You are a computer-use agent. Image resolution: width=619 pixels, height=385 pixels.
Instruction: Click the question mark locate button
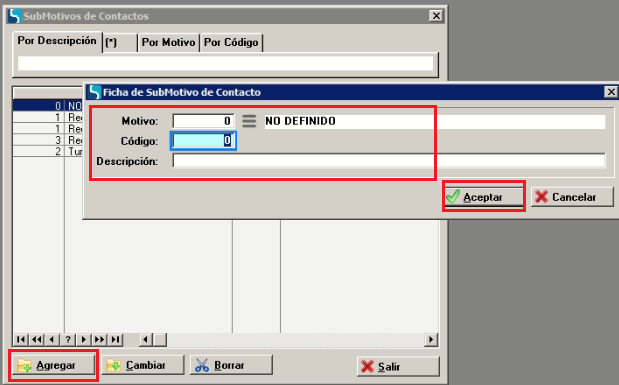coord(68,340)
